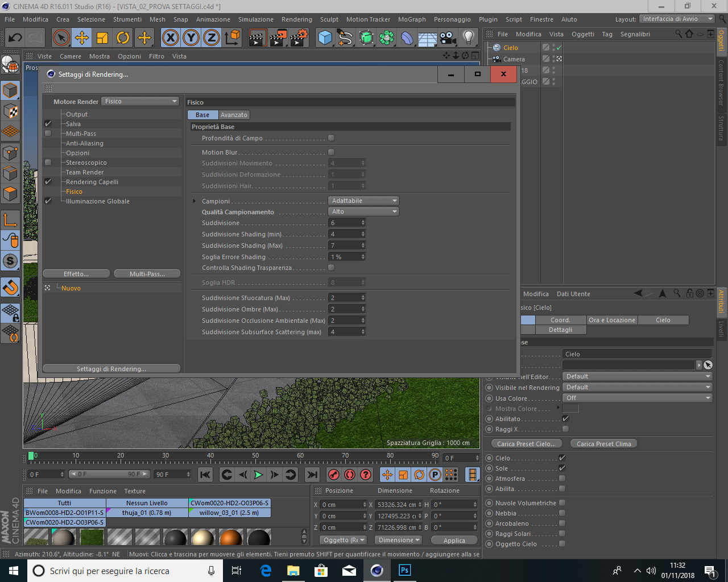Click Carica Preset Clima button

[604, 444]
